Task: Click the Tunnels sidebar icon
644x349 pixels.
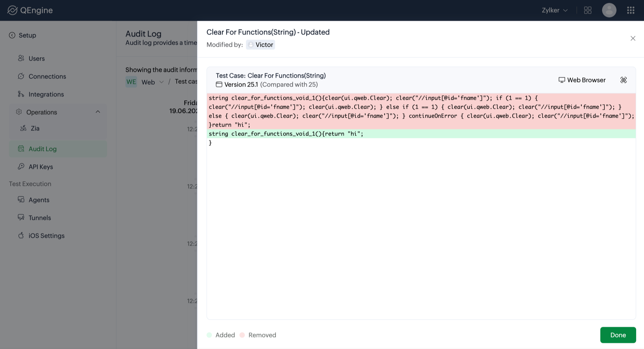Action: click(21, 217)
